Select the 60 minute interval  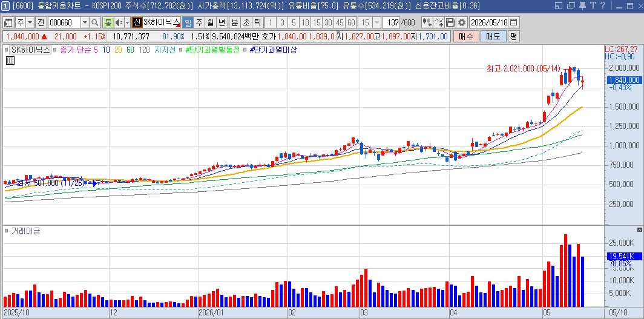(351, 22)
